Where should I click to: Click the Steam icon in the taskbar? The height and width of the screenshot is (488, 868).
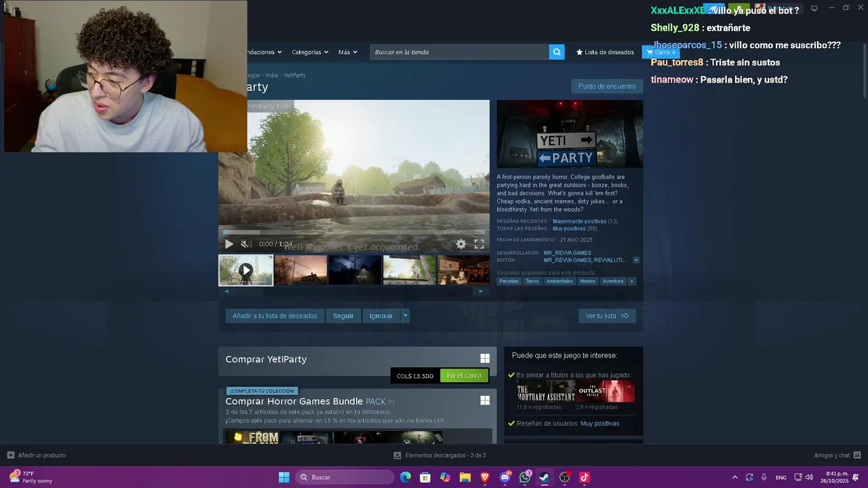tap(545, 477)
